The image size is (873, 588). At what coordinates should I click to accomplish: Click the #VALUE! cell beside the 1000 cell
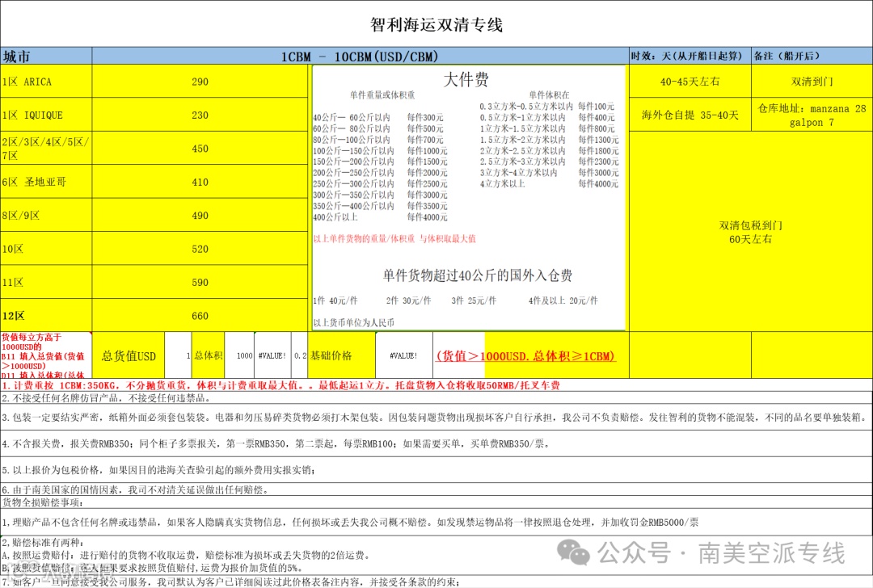point(272,355)
